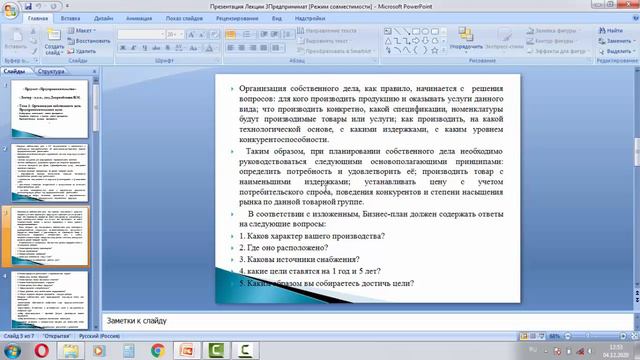Undo the last action in quick access toolbar

point(40,6)
